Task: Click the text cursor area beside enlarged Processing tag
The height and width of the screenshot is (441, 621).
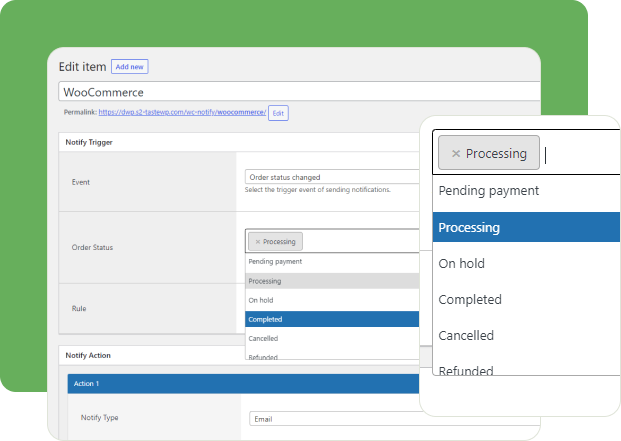Action: 580,154
